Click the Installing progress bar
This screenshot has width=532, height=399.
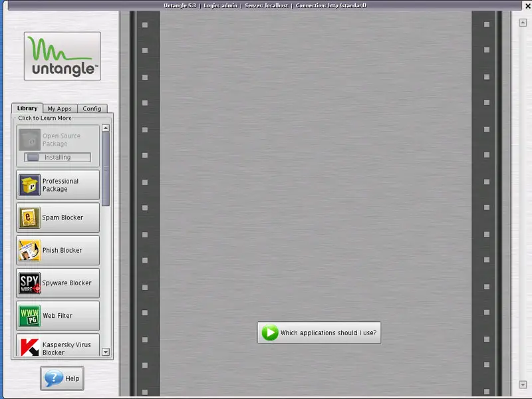click(58, 158)
